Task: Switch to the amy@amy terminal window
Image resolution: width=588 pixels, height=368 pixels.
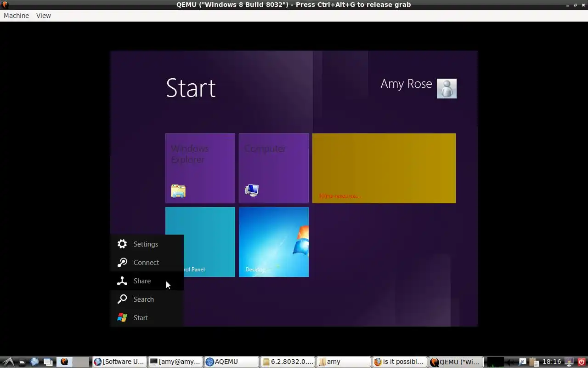Action: coord(175,362)
